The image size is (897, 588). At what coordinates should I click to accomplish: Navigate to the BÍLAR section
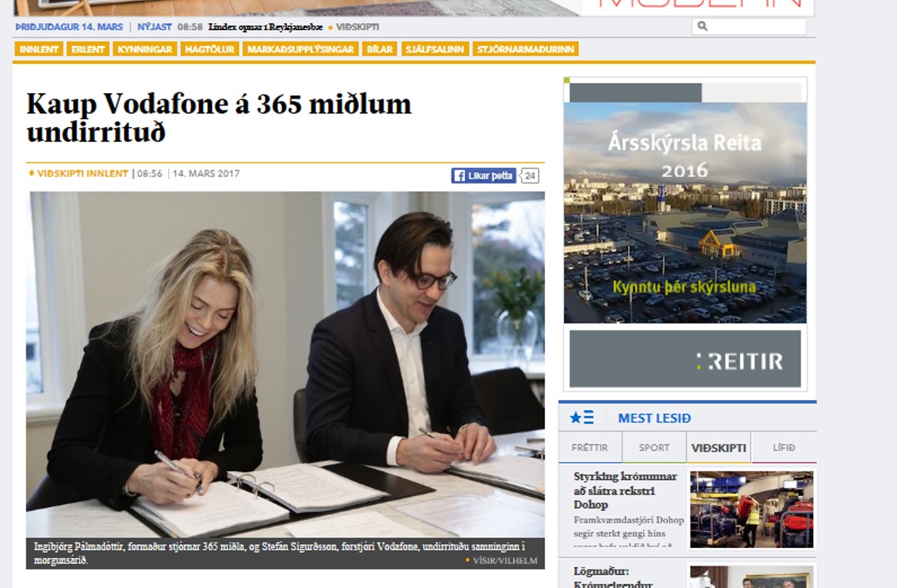point(379,49)
